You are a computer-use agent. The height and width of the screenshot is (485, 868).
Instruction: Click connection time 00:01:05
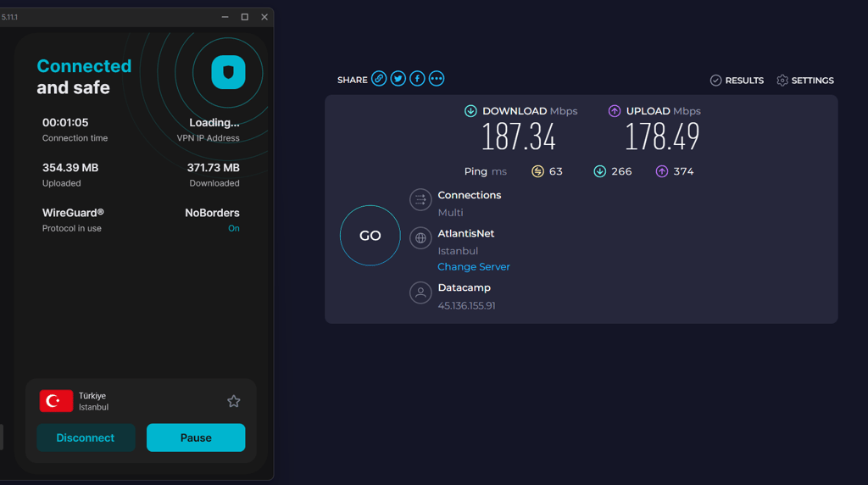65,122
